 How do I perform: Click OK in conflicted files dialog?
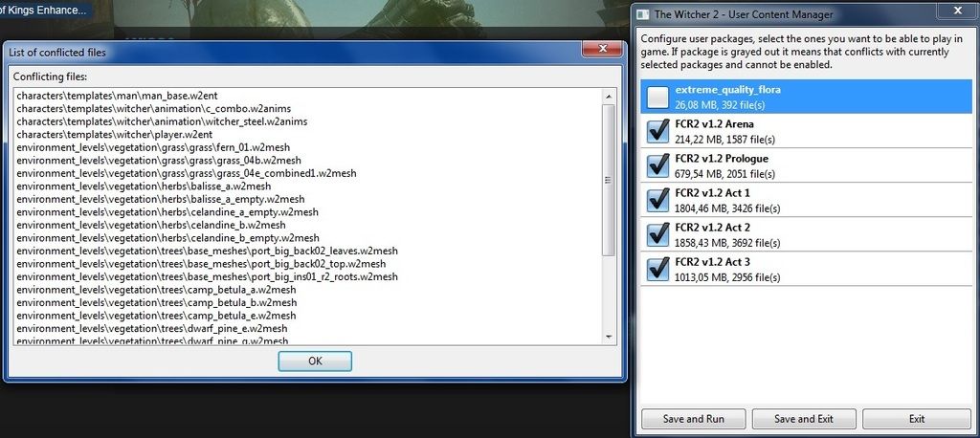tap(315, 361)
